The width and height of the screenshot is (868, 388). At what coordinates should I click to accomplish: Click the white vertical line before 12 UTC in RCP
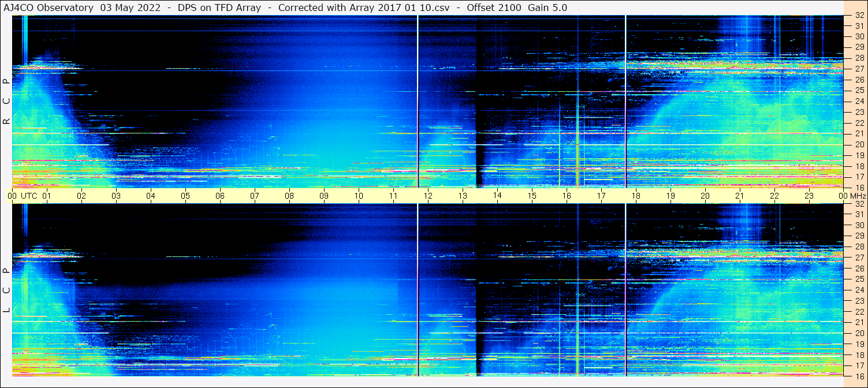pyautogui.click(x=418, y=102)
